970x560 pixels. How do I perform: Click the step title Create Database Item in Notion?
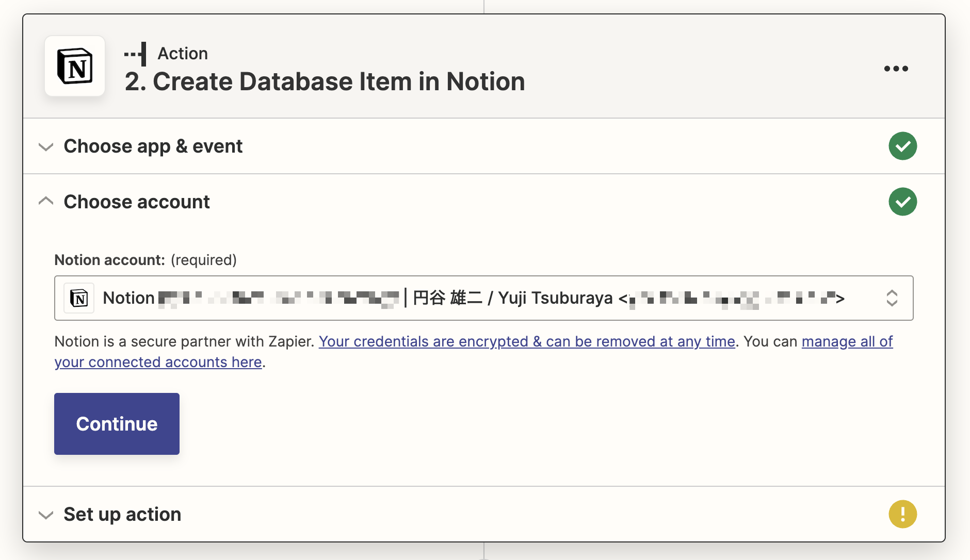pos(325,81)
